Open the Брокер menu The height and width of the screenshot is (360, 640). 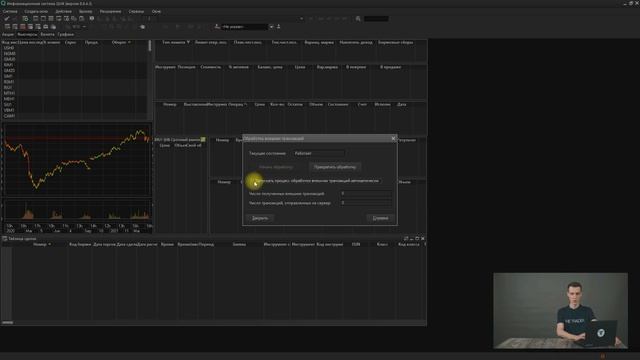click(x=85, y=11)
